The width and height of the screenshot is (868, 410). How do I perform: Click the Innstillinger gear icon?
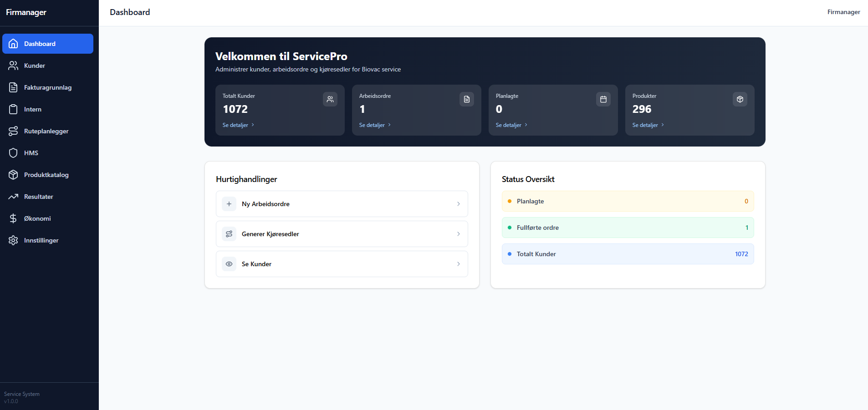13,240
